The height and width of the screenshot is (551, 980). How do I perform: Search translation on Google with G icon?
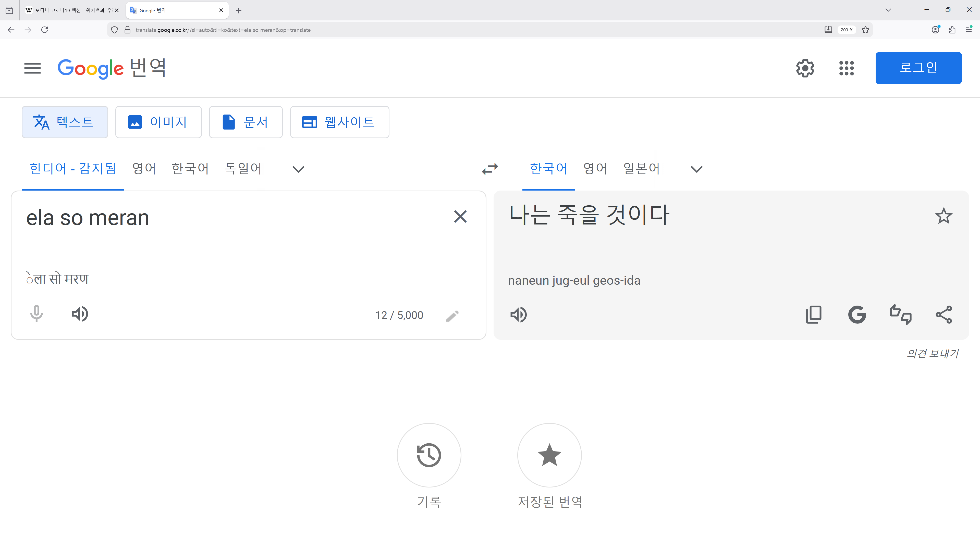[x=857, y=315]
